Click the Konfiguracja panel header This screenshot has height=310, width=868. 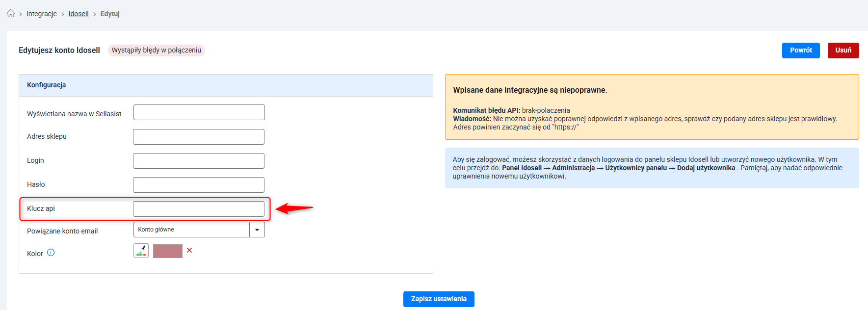226,85
